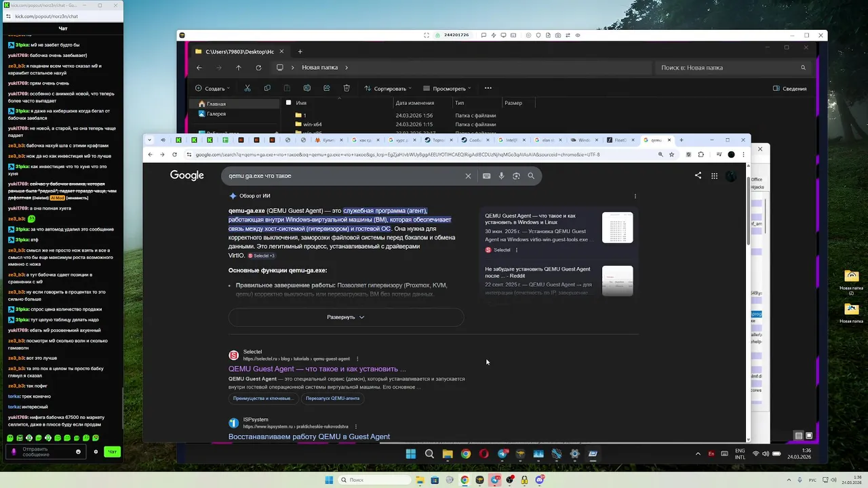Image resolution: width=868 pixels, height=488 pixels.
Task: Add a new File Explorer tab
Action: coord(300,52)
